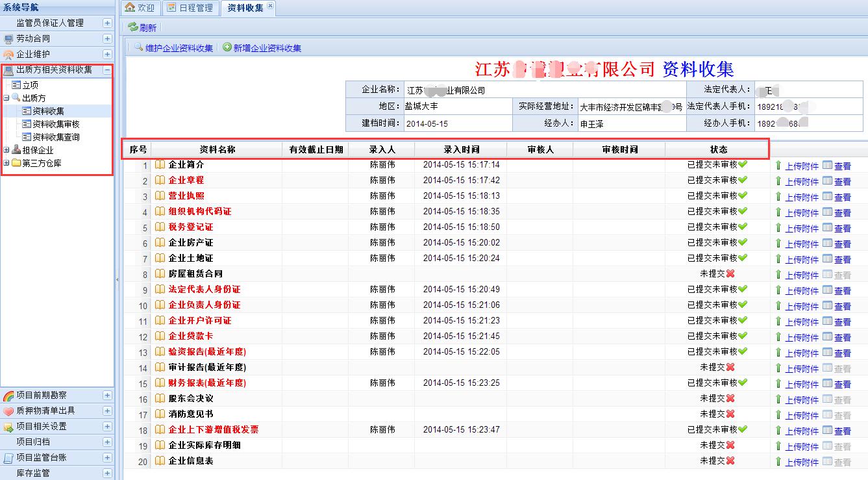
Task: Click 上传附件 link for 企业贷款卡
Action: 802,337
